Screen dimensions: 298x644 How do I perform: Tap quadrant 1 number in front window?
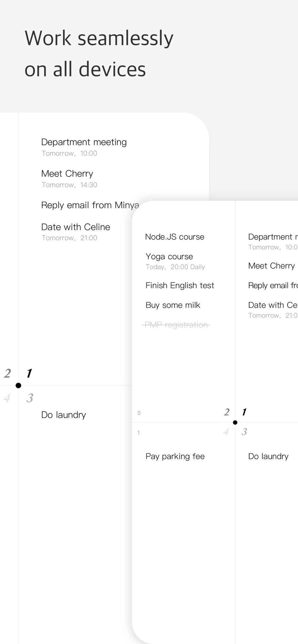[x=244, y=412]
